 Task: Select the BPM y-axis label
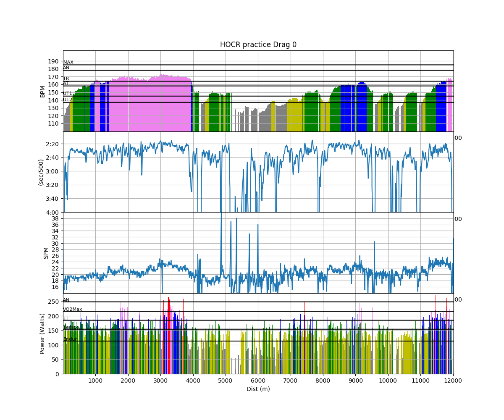pyautogui.click(x=42, y=91)
